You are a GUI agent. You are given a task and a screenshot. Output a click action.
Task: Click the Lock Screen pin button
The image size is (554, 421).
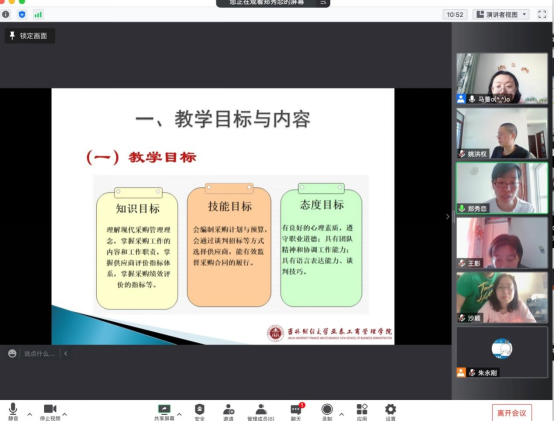(30, 36)
